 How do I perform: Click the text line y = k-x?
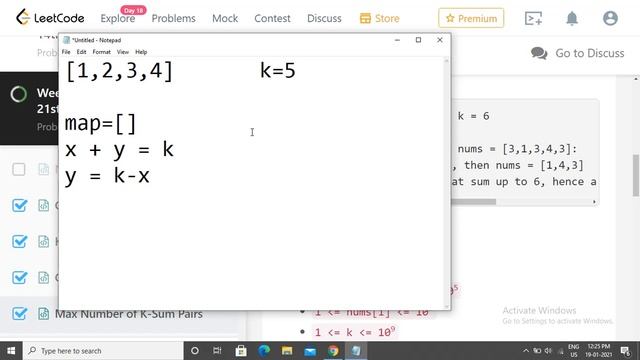[107, 176]
